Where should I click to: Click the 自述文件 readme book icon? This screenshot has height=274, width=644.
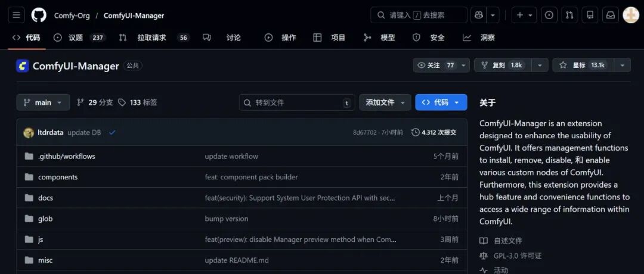click(x=484, y=241)
